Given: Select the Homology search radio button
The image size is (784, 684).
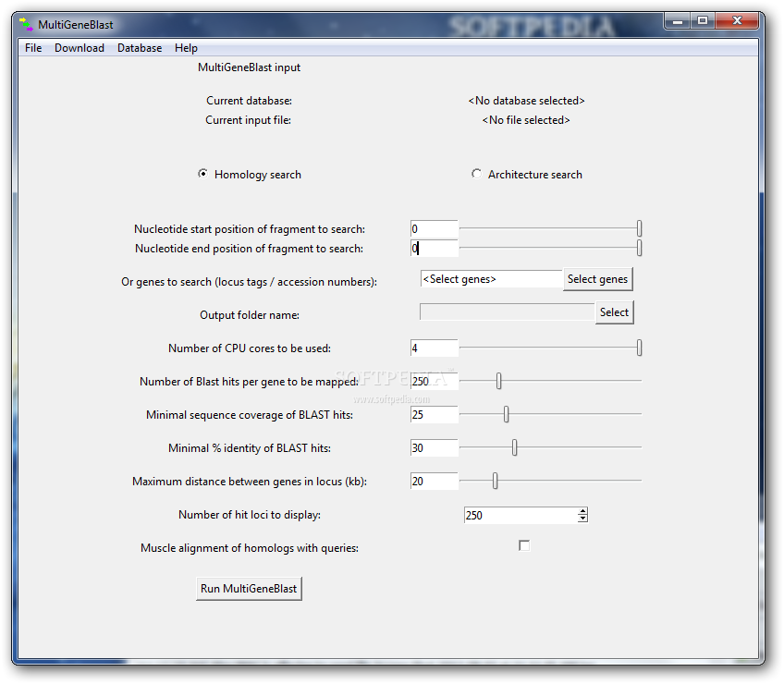Looking at the screenshot, I should [202, 174].
